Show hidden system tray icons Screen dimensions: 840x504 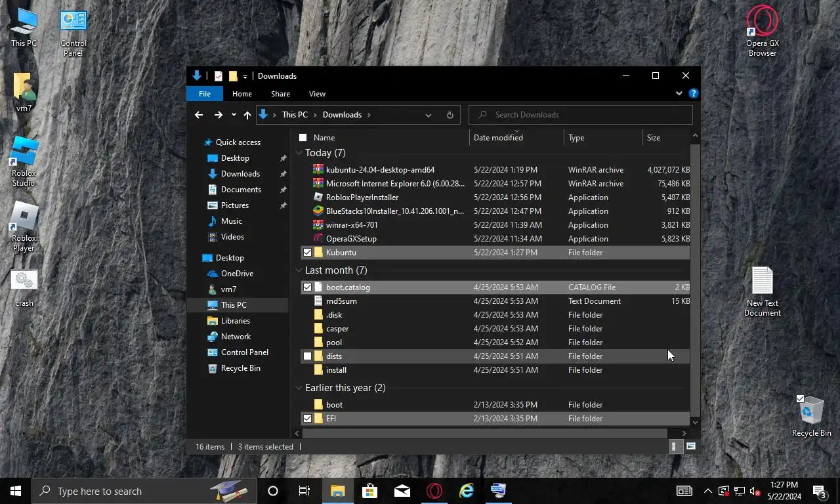pos(708,491)
